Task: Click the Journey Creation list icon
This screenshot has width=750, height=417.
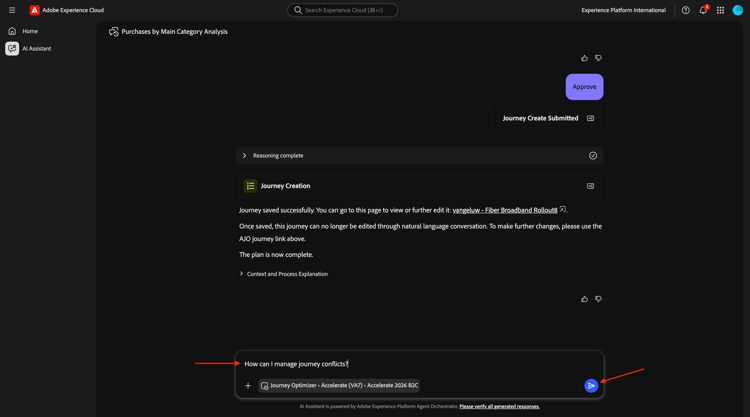Action: pyautogui.click(x=250, y=186)
